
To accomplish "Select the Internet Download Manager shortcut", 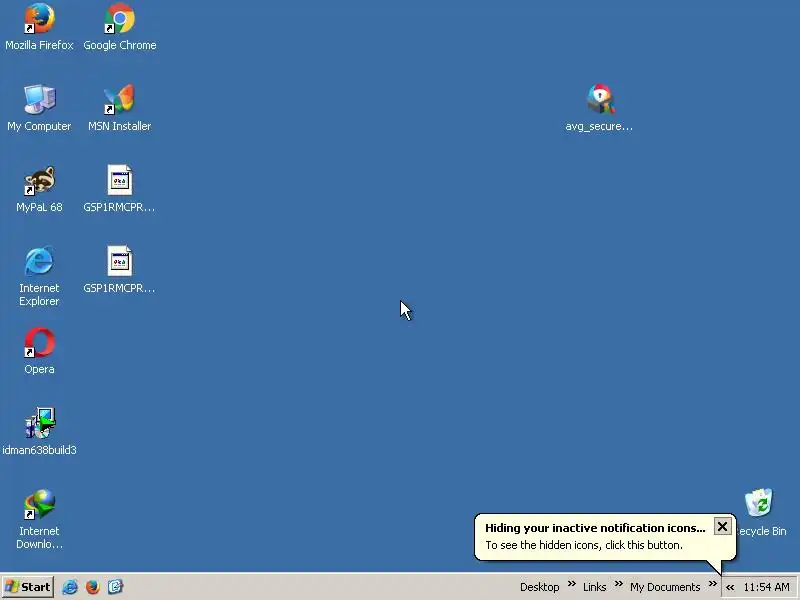I will pyautogui.click(x=39, y=504).
